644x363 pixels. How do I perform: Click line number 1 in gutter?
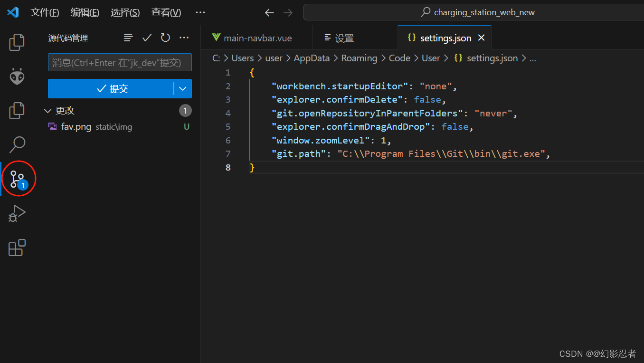coord(228,72)
